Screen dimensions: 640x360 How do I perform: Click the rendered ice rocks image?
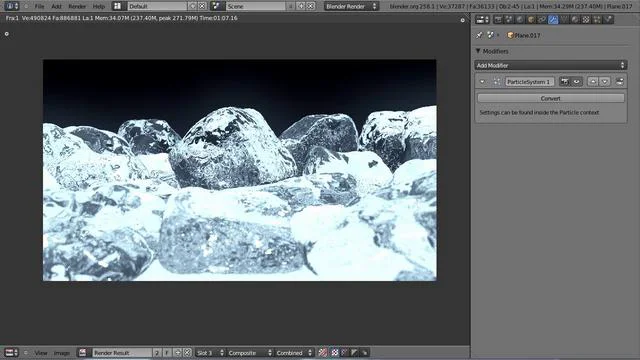240,170
